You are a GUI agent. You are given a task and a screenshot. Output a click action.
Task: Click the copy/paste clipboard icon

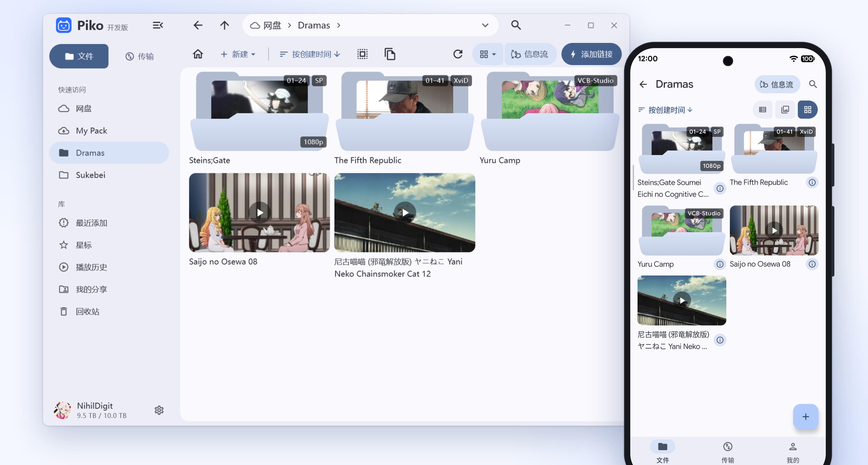pos(389,54)
